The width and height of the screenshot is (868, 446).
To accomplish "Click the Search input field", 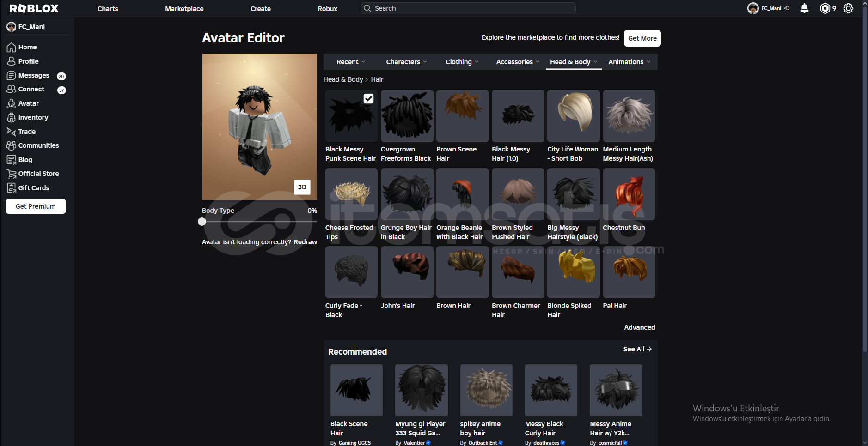I will click(x=468, y=8).
